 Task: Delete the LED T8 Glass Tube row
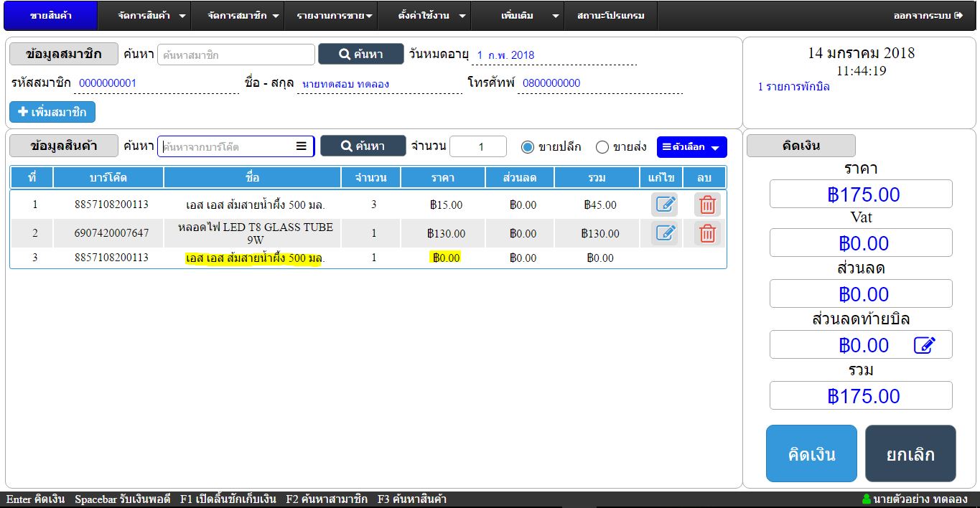(707, 233)
